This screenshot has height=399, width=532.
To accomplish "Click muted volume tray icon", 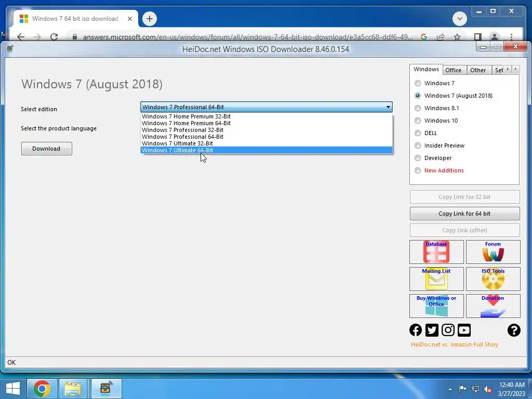I will coord(488,389).
